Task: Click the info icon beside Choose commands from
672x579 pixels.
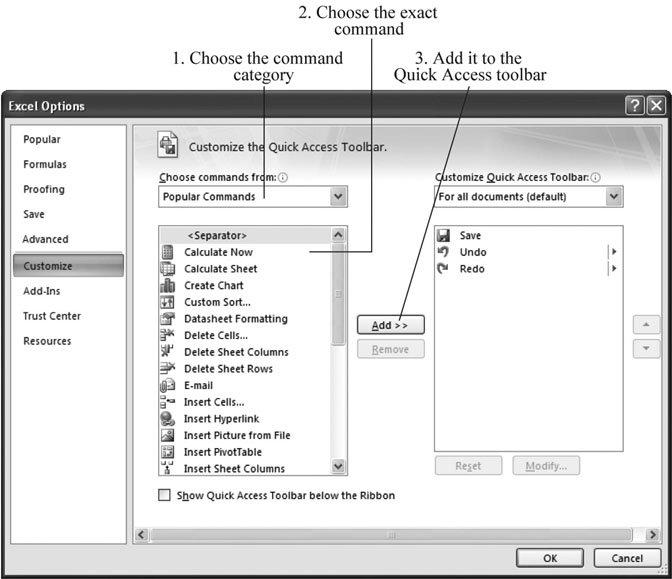Action: pyautogui.click(x=283, y=177)
